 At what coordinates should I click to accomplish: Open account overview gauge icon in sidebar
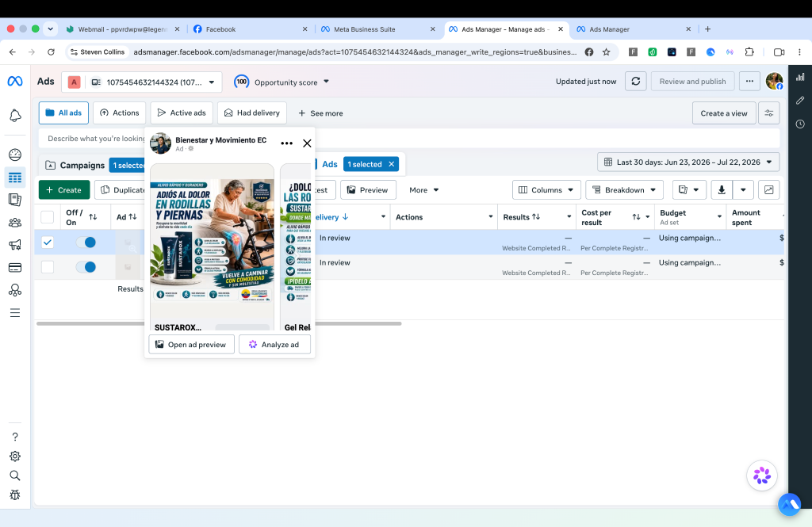(15, 155)
